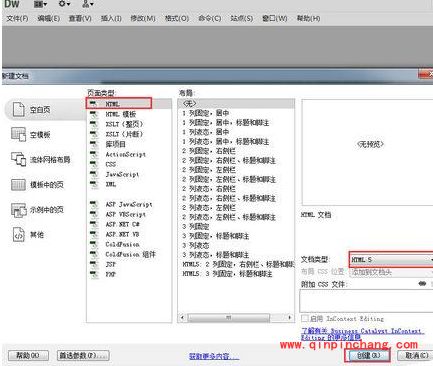Viewport: 433px width, 366px height.
Task: Open the 命令(C) menu
Action: (209, 18)
